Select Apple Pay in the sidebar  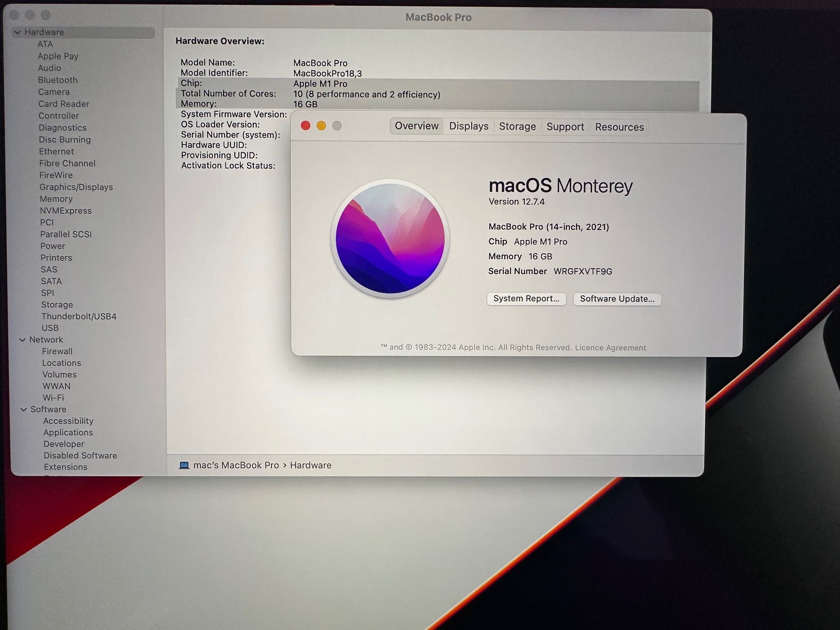(58, 56)
